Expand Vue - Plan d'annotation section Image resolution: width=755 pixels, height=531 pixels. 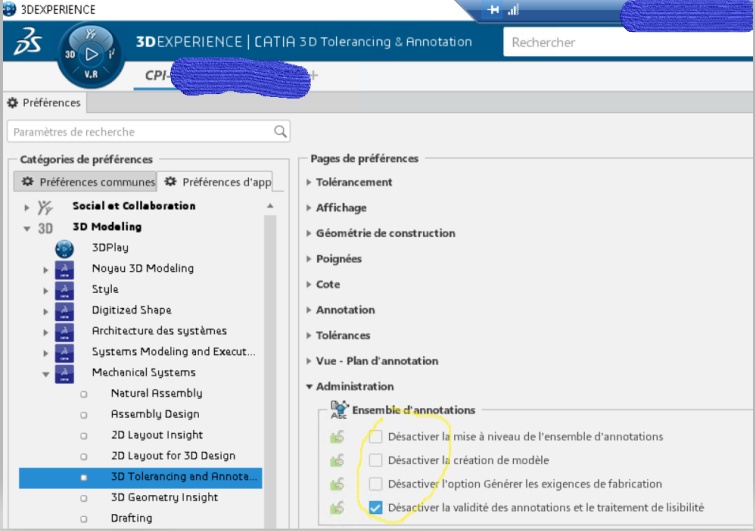309,361
